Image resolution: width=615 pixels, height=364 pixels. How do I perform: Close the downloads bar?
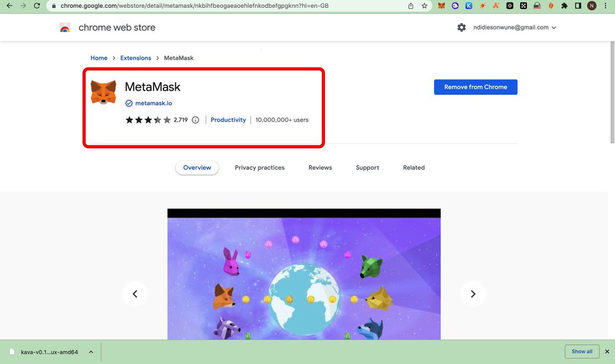coord(607,352)
